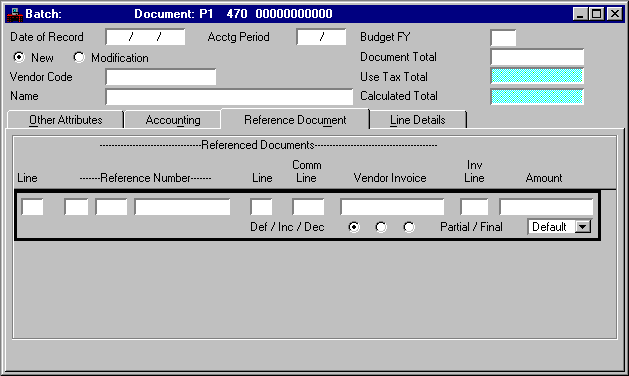Switch to the Line Details tab

click(418, 120)
